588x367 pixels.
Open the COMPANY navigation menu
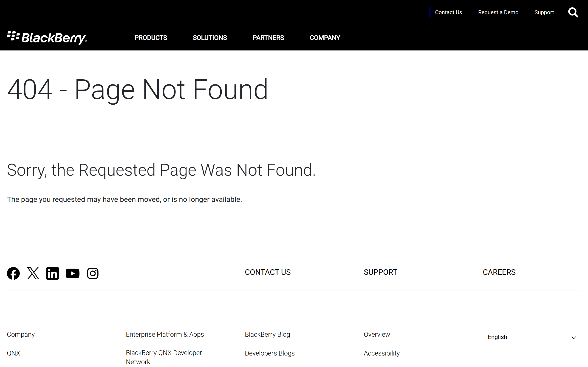[x=325, y=38]
